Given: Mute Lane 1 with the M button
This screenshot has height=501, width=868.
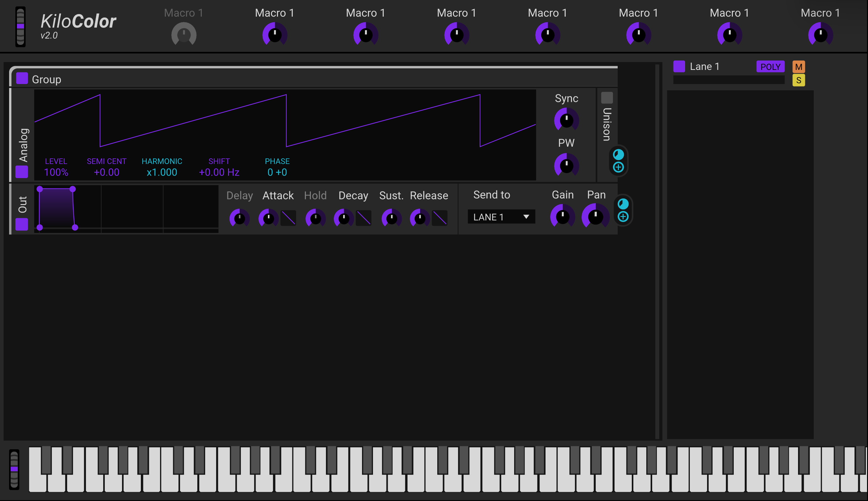Looking at the screenshot, I should 798,67.
